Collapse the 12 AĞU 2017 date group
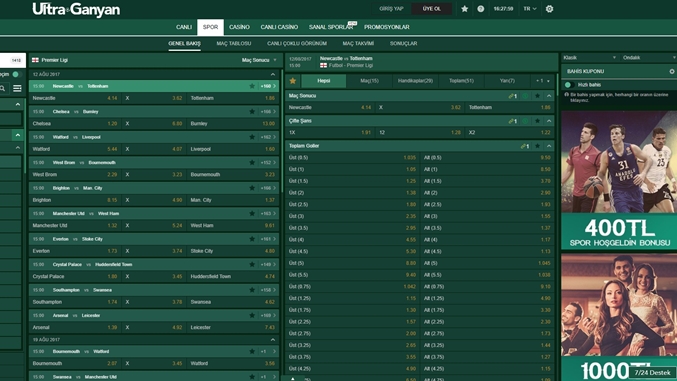This screenshot has width=677, height=381. 273,74
